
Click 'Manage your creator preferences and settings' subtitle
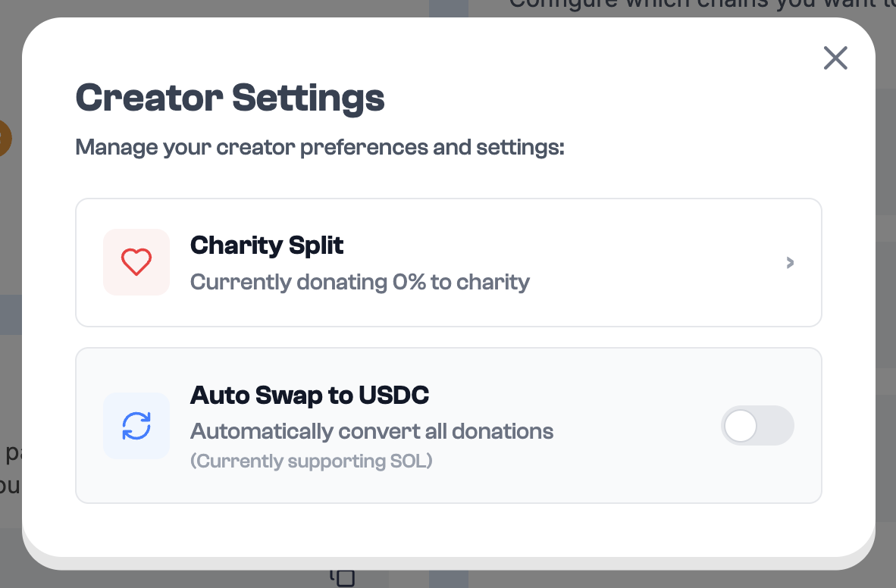(x=320, y=146)
